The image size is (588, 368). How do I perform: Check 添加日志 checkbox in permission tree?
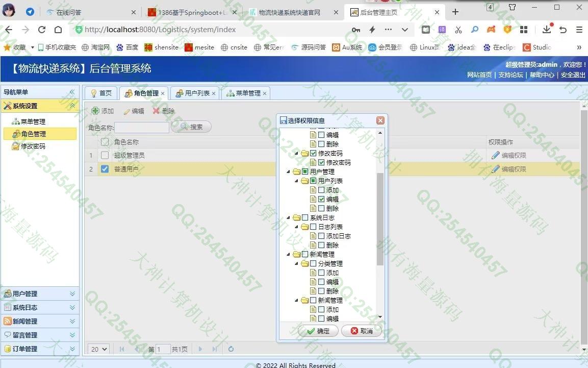321,236
